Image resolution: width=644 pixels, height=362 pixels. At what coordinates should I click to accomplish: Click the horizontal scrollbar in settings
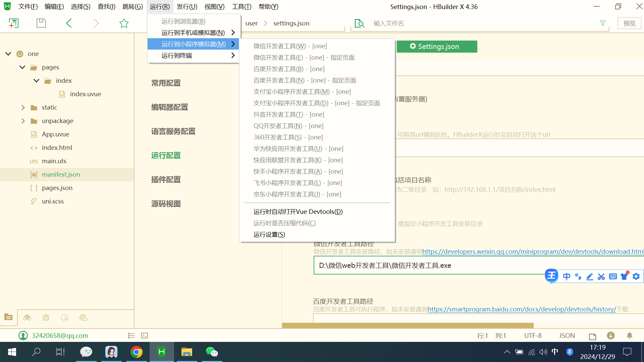tap(408, 325)
